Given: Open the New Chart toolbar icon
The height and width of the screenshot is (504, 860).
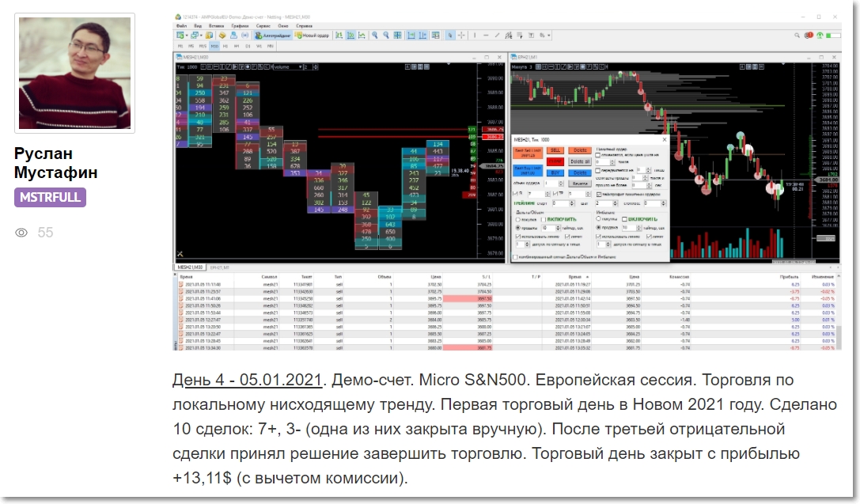Looking at the screenshot, I should point(180,35).
